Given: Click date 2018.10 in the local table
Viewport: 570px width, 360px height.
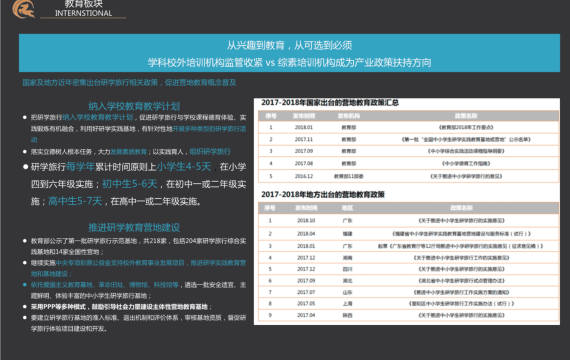Looking at the screenshot, I should coord(306,220).
